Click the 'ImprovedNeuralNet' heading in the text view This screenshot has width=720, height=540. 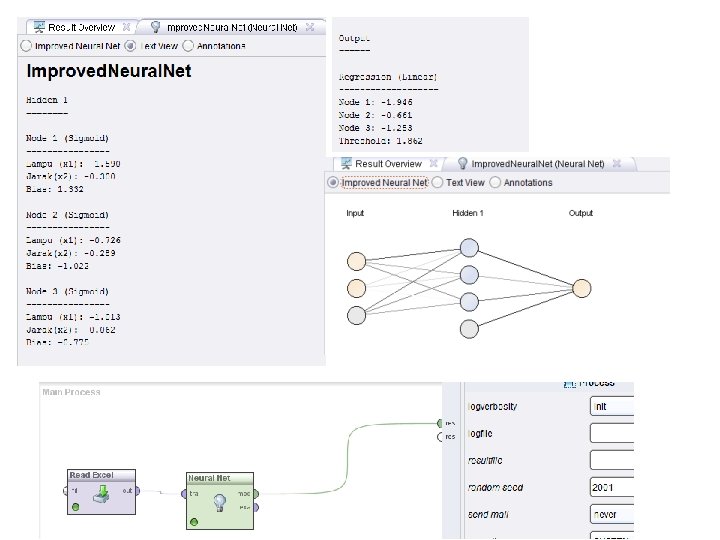109,71
